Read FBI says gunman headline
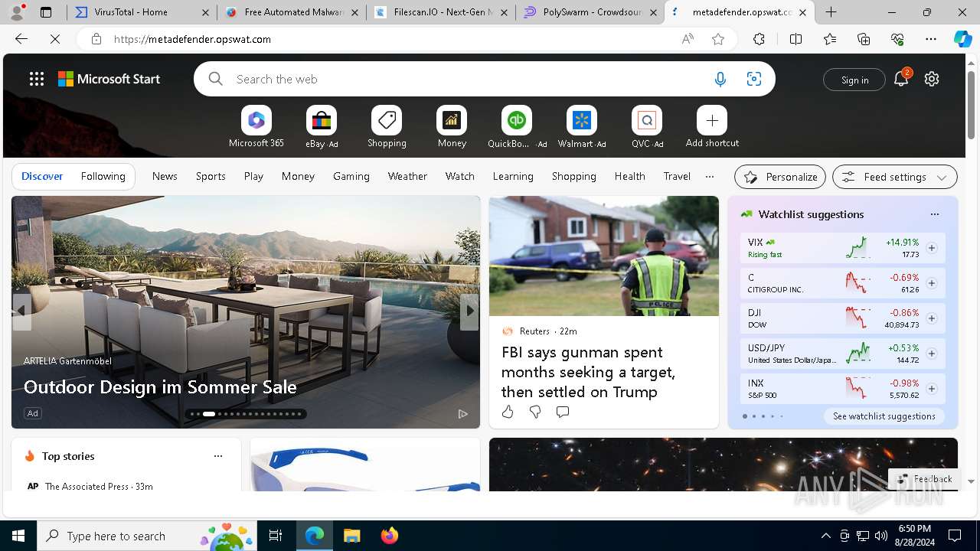Image resolution: width=980 pixels, height=551 pixels. coord(588,372)
